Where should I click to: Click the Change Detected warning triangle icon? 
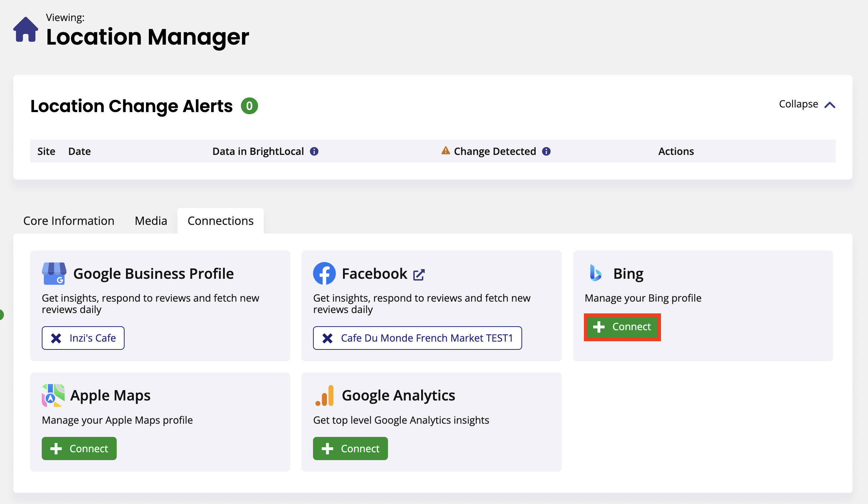446,151
